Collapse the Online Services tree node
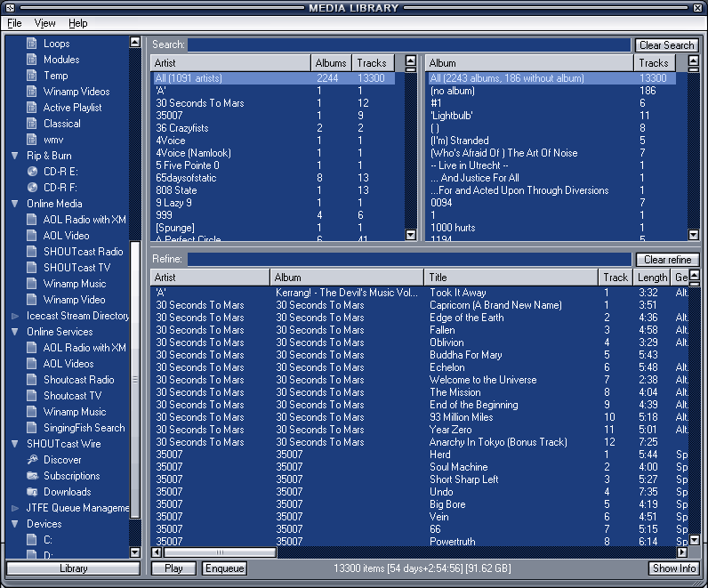 [15, 332]
